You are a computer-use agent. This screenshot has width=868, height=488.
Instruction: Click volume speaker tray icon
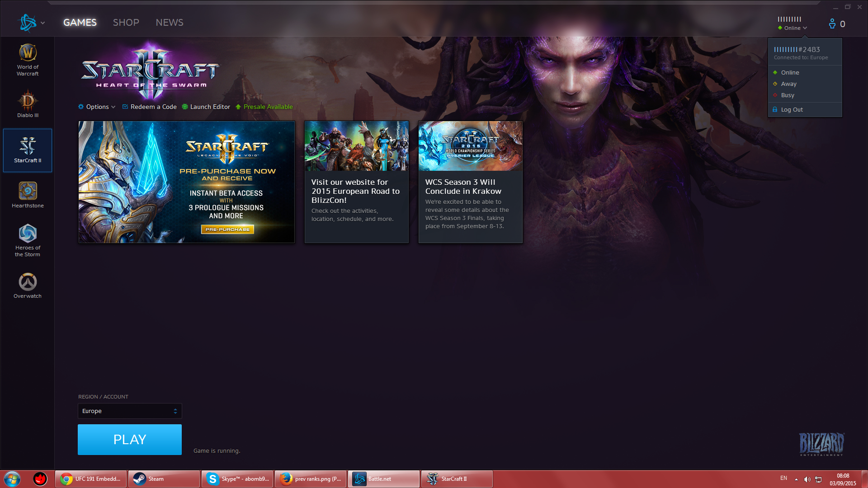pos(807,479)
